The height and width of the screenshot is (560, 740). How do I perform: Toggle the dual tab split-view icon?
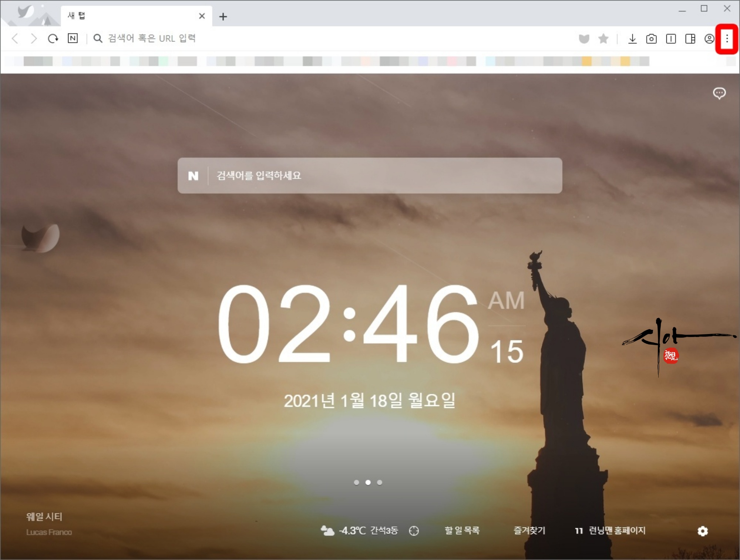(671, 39)
